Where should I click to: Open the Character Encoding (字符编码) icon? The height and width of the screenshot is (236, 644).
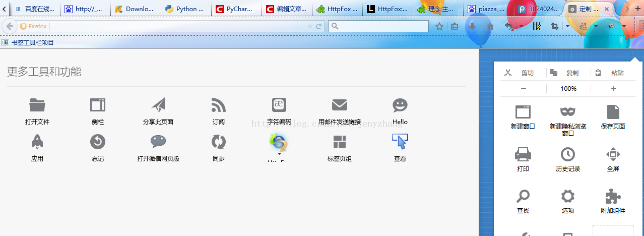point(279,105)
